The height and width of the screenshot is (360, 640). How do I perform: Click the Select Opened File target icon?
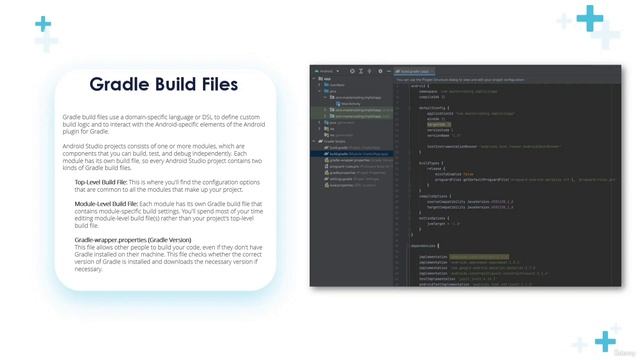point(352,71)
